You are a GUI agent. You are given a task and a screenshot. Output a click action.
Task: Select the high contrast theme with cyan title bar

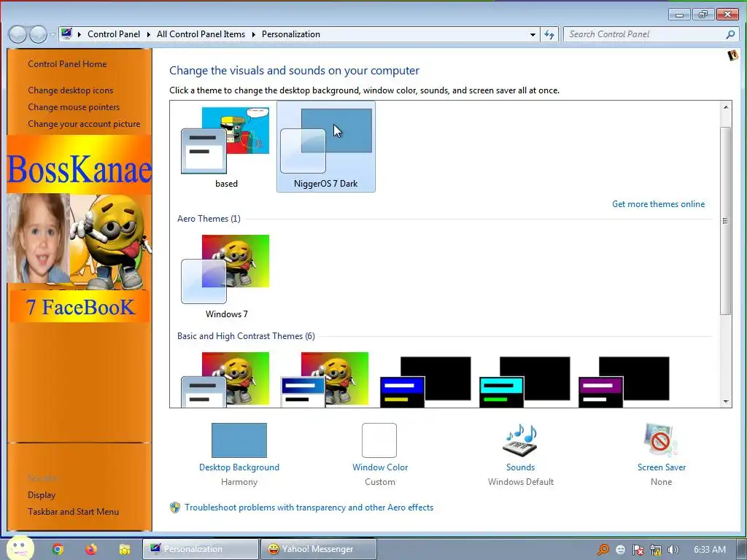[x=525, y=381]
